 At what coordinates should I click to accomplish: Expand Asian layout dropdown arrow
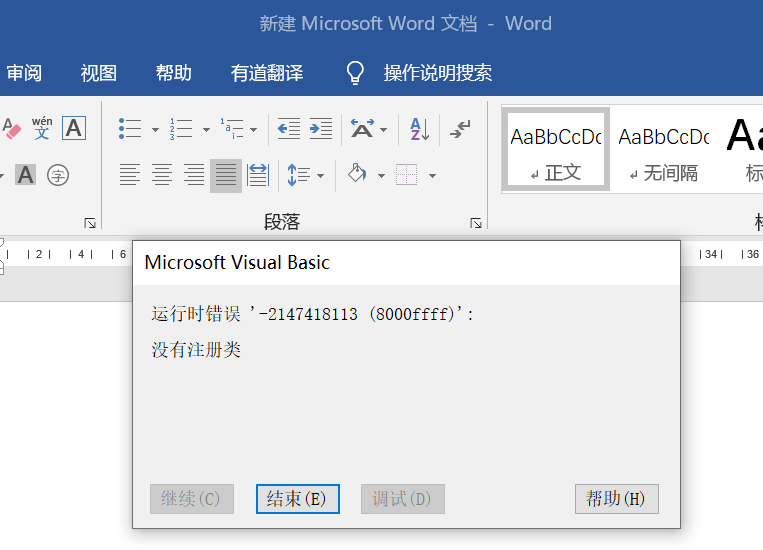383,129
